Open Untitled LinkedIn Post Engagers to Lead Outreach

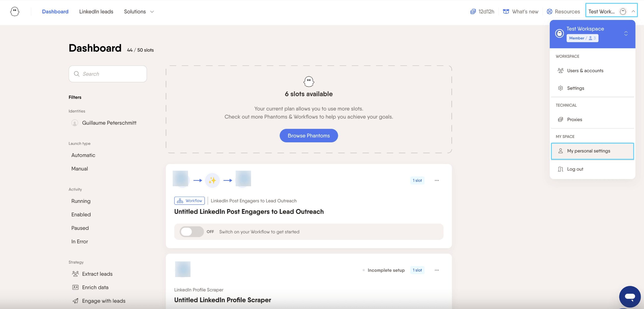(249, 212)
